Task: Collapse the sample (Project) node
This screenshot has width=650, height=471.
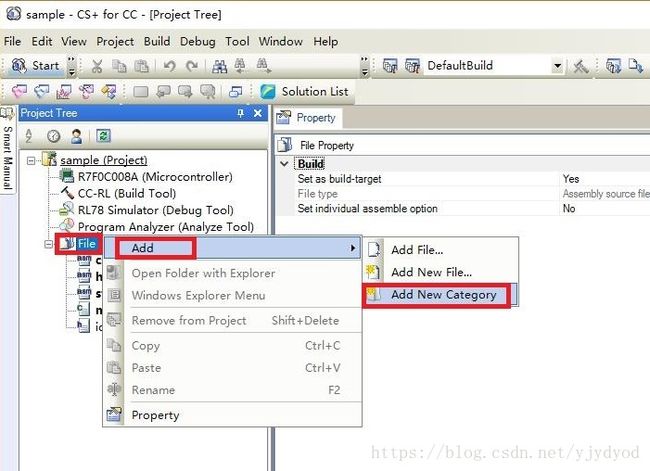Action: tap(31, 160)
